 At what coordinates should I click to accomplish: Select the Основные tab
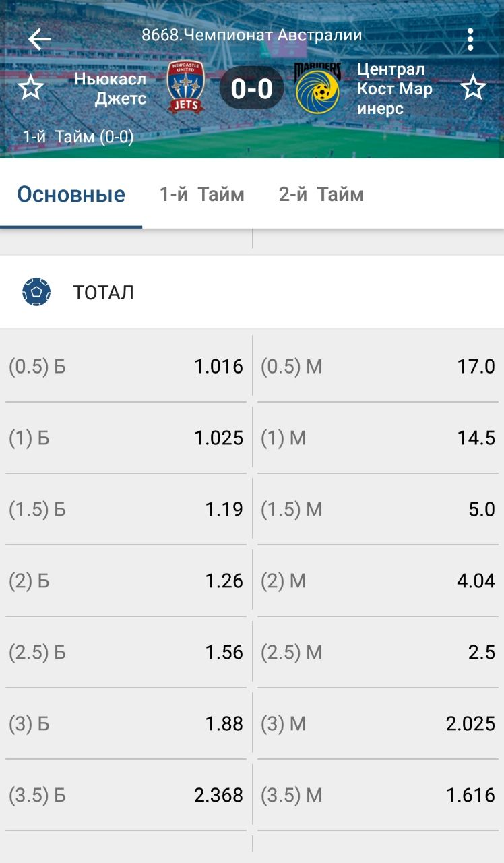tap(71, 195)
